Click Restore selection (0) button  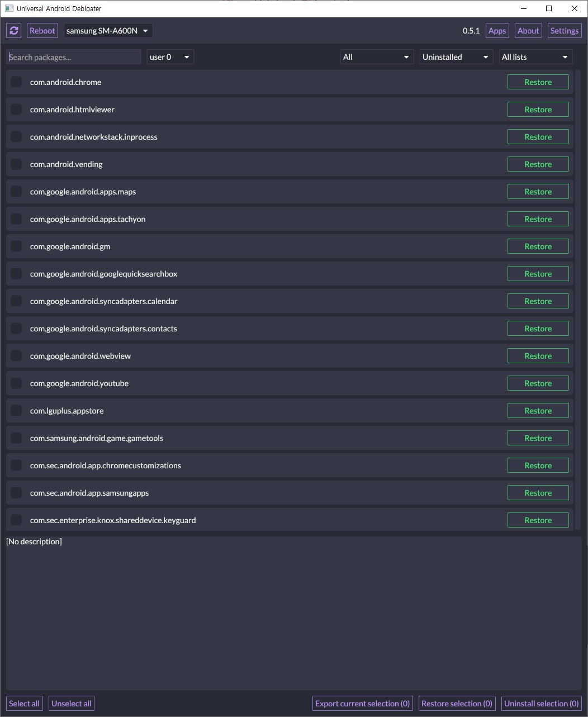(x=457, y=704)
